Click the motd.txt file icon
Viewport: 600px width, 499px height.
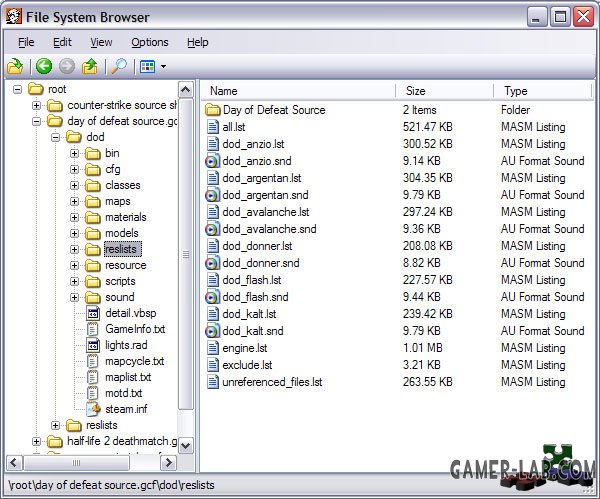point(93,393)
